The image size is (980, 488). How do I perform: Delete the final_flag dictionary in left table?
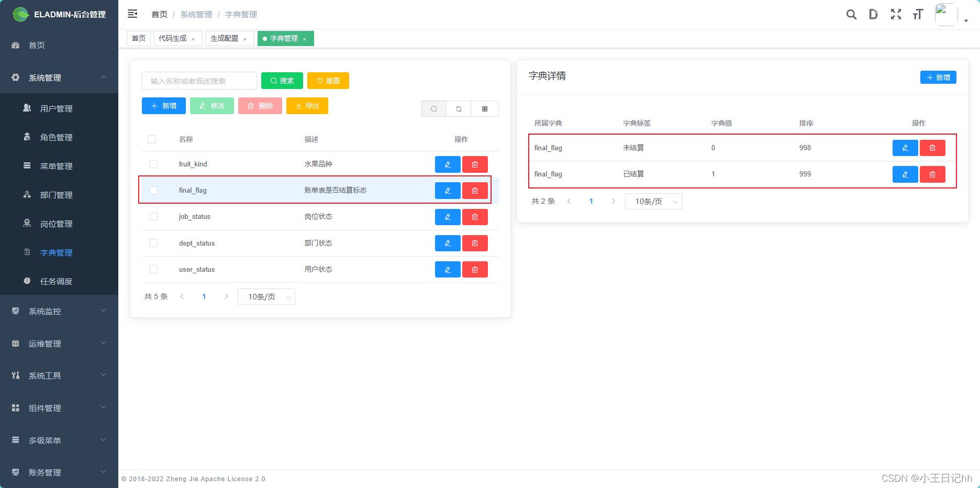click(x=475, y=191)
